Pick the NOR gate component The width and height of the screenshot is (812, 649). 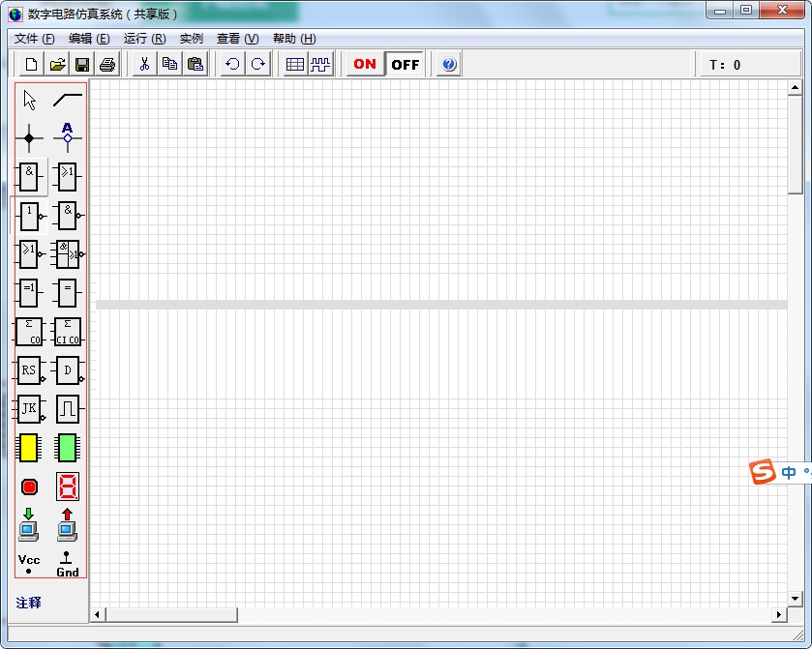[29, 254]
